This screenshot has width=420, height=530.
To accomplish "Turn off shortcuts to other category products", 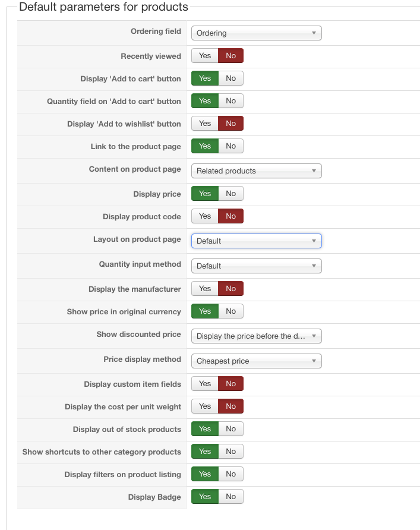I will (x=231, y=452).
